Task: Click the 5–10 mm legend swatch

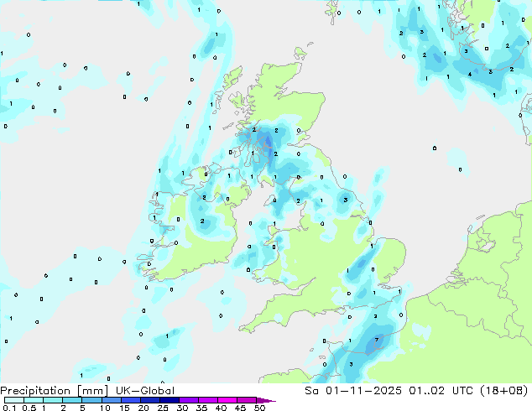Action: point(91,400)
